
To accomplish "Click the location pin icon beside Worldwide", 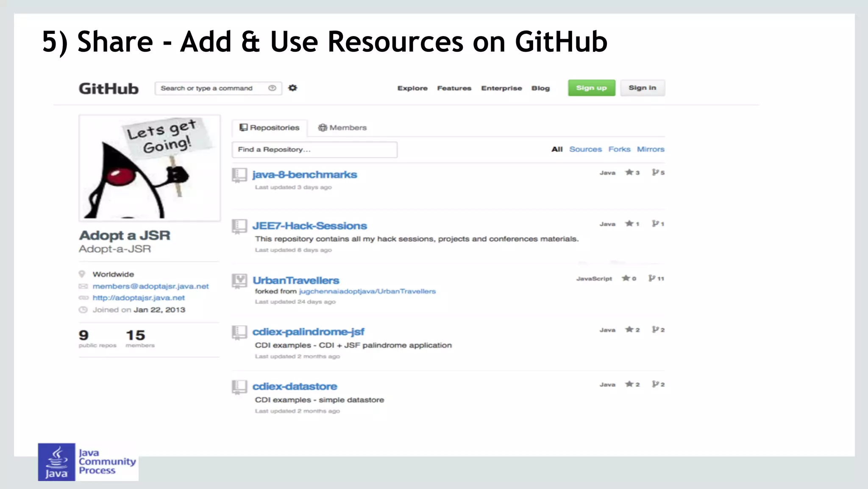I will point(82,274).
